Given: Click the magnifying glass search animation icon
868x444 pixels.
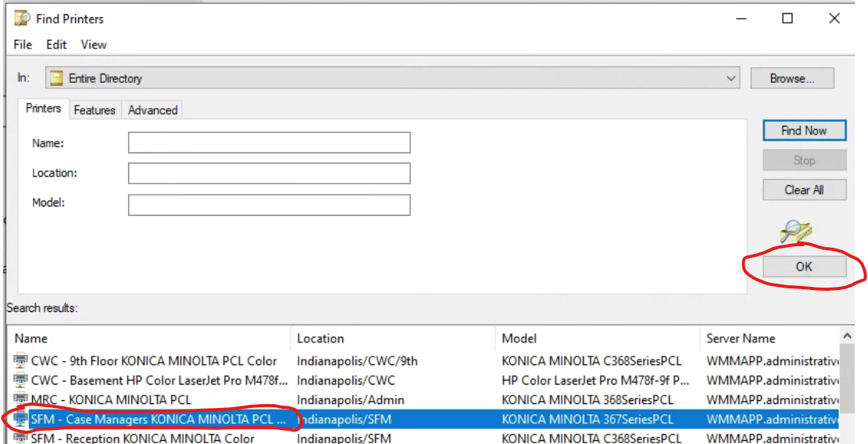Looking at the screenshot, I should click(796, 231).
